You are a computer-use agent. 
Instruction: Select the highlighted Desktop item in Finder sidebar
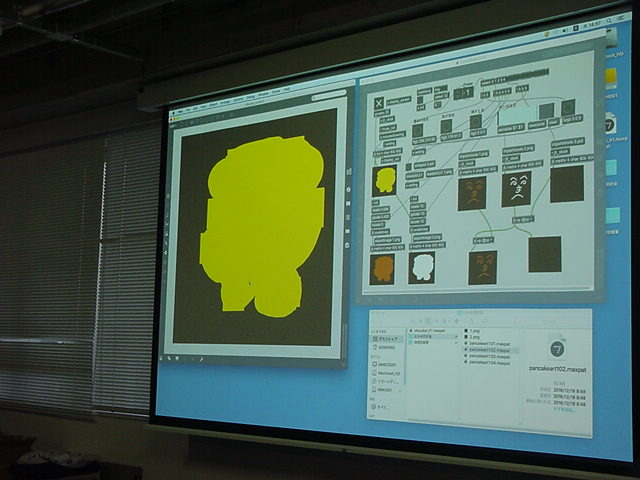point(386,339)
